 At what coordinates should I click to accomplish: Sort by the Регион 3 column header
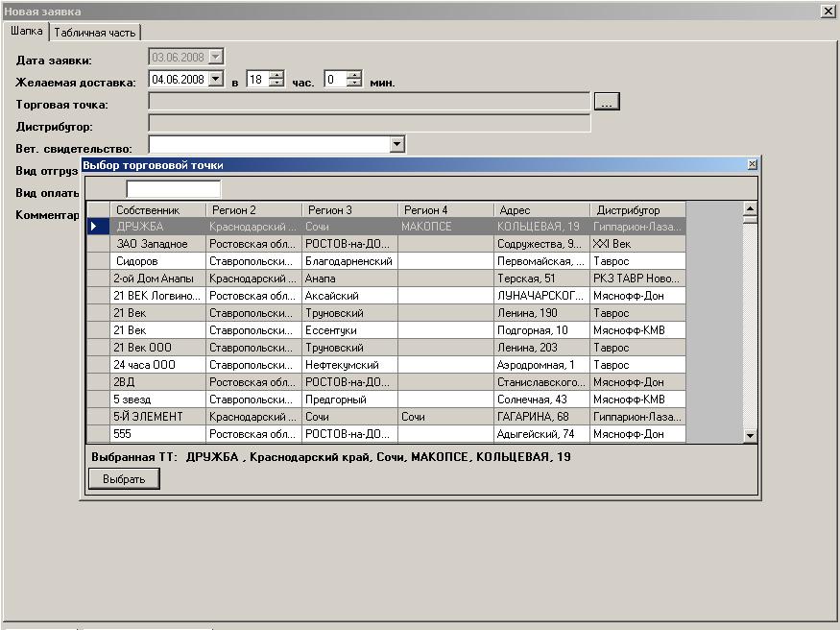tap(349, 210)
